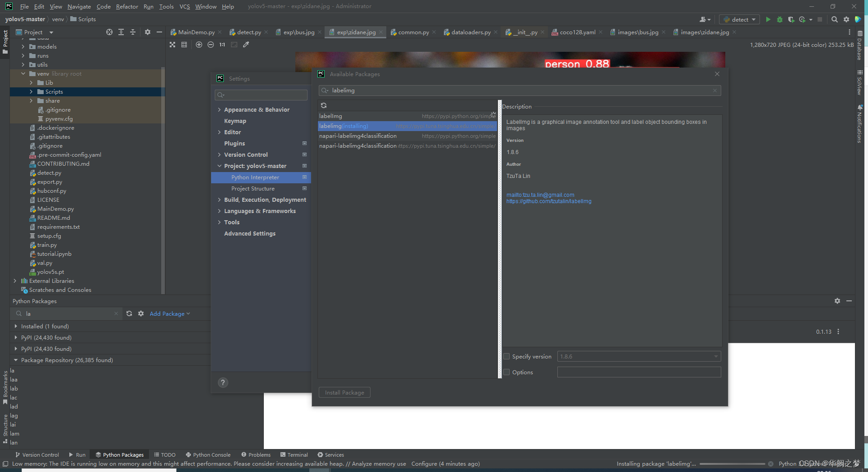Open the github.com/tzutalin/labelImg link

pos(549,201)
